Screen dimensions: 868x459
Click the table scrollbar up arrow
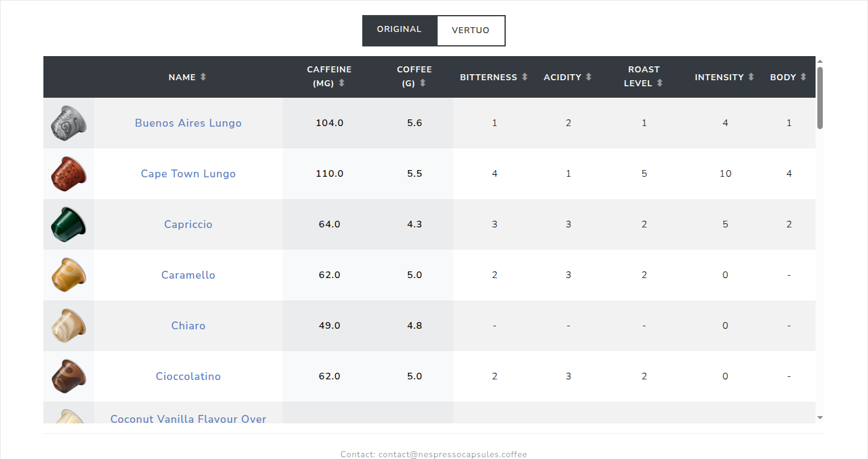coord(820,61)
